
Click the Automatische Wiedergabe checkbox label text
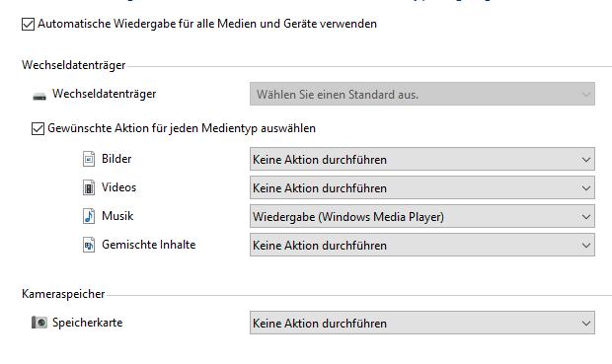(x=207, y=24)
